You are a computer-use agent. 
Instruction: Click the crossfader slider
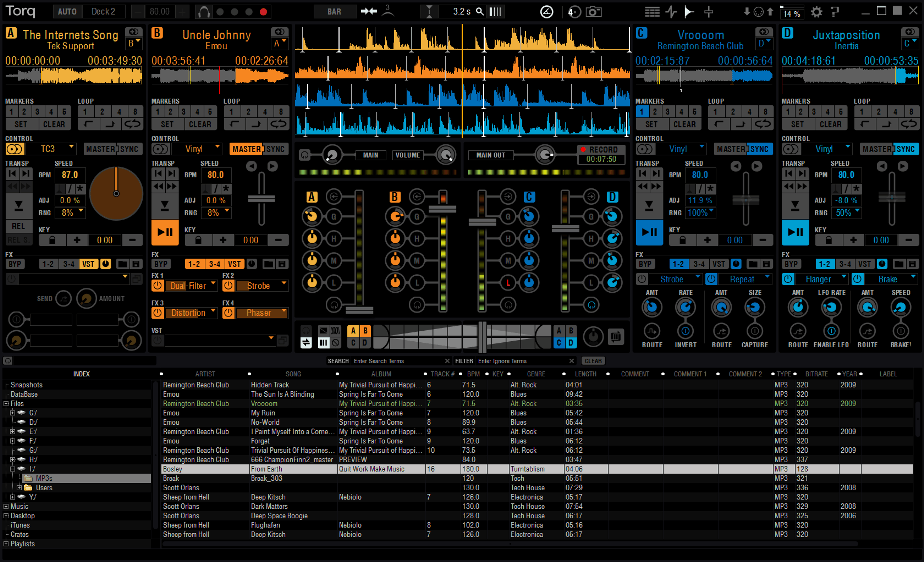click(480, 336)
